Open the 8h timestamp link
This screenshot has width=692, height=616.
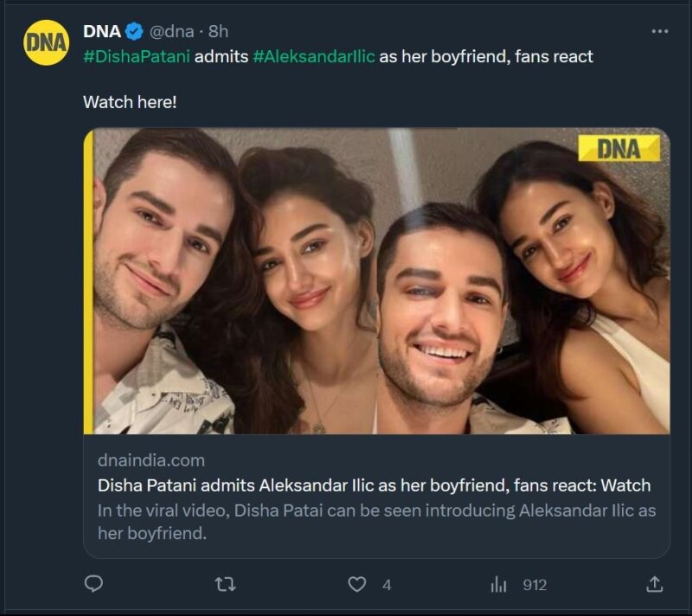coord(219,32)
